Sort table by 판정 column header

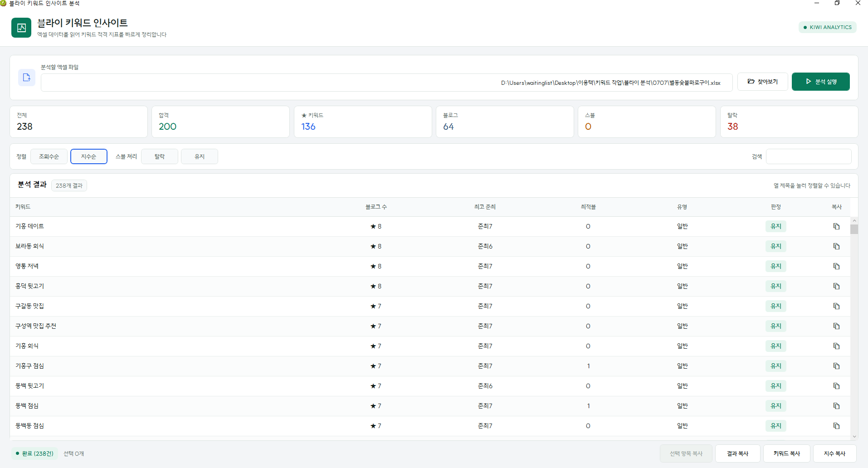775,207
